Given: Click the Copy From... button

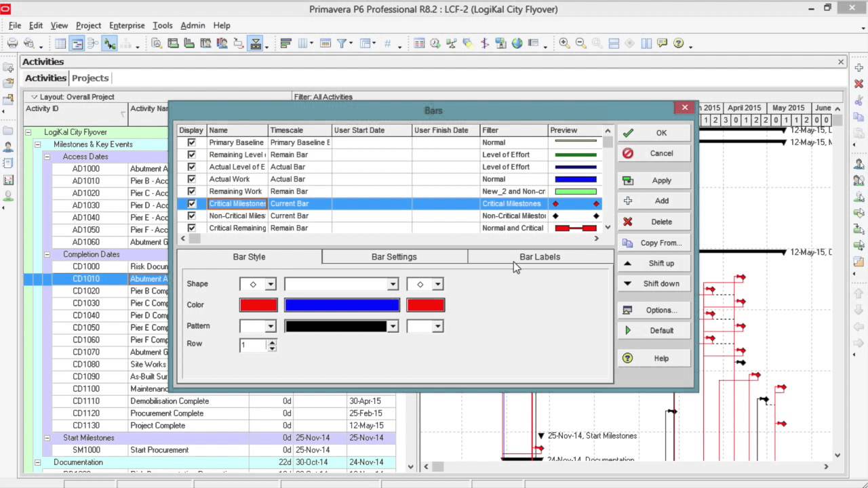Looking at the screenshot, I should [x=654, y=243].
